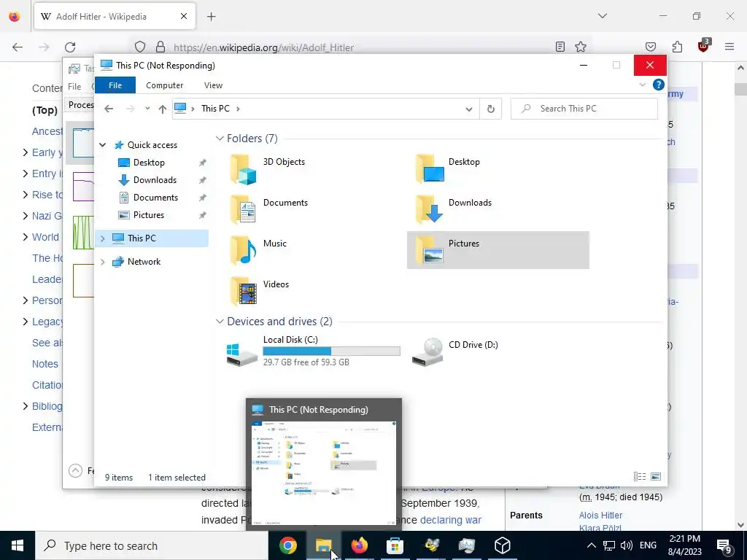Open Firefox extensions puzzle icon

click(677, 47)
